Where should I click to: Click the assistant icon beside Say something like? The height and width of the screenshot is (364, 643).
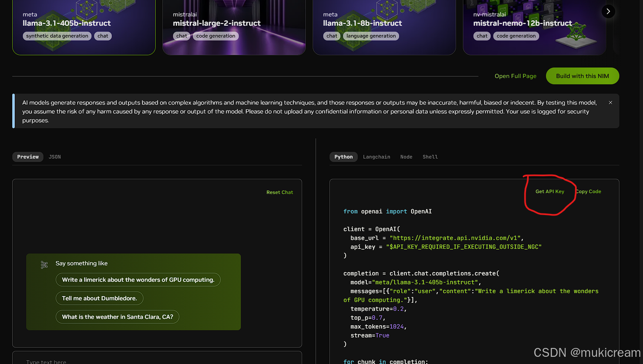[44, 264]
